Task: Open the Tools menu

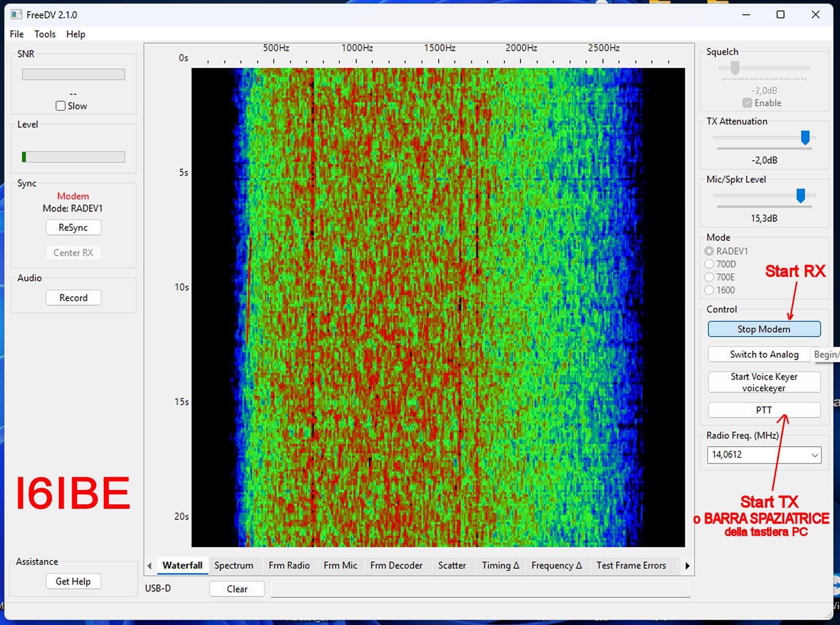Action: coord(44,34)
